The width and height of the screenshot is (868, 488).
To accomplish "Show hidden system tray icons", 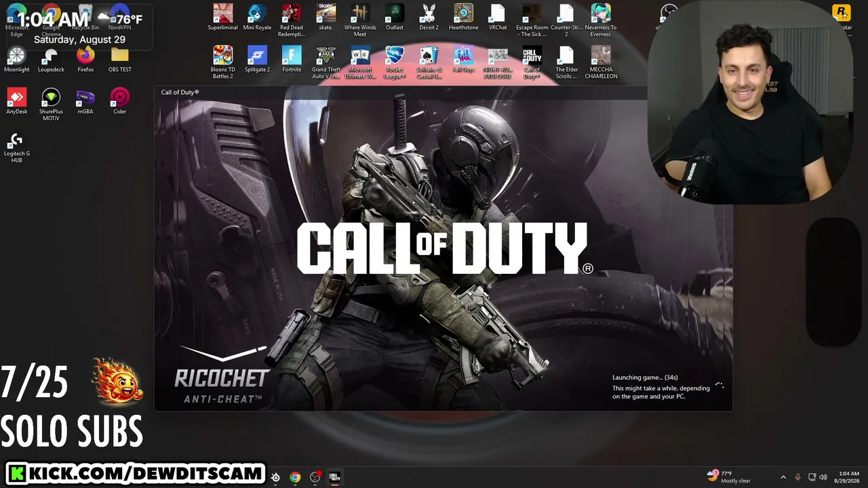I will (x=783, y=477).
